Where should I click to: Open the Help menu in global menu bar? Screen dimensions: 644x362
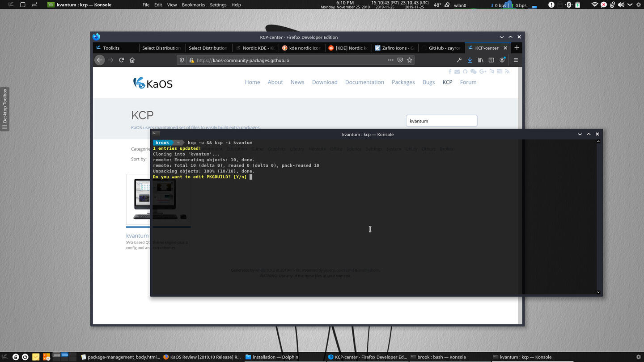pos(236,5)
